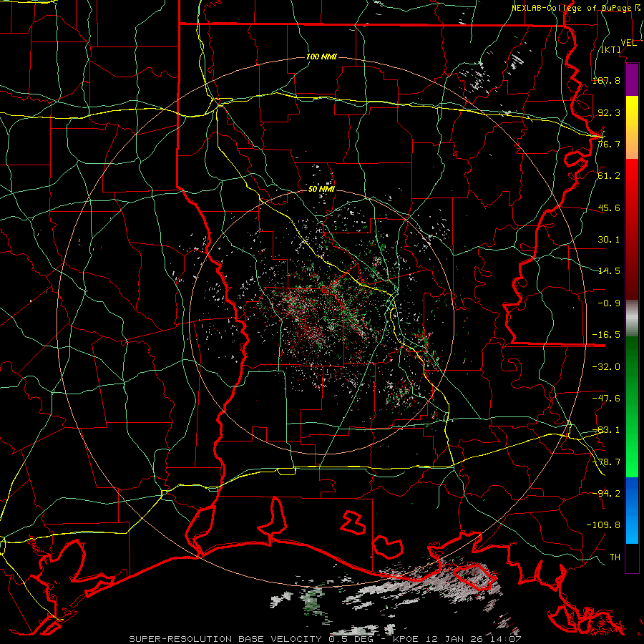Pick the yellow segment of velocity color bar
Screen dimensions: 644x644
[632, 127]
